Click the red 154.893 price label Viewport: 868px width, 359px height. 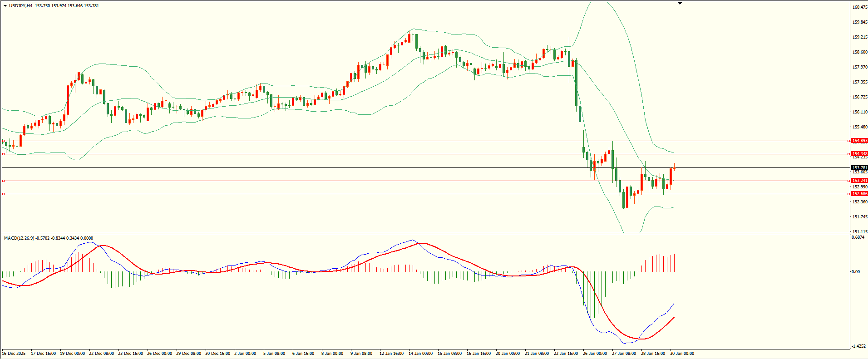[859, 141]
